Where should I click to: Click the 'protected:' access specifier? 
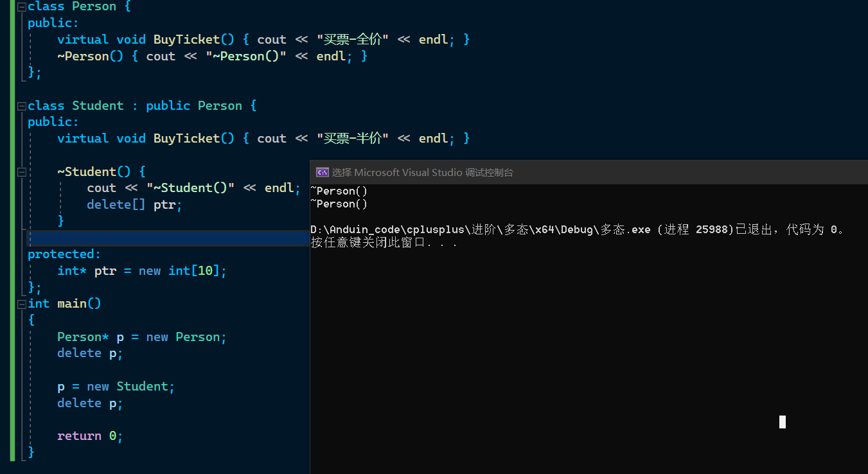(x=64, y=254)
